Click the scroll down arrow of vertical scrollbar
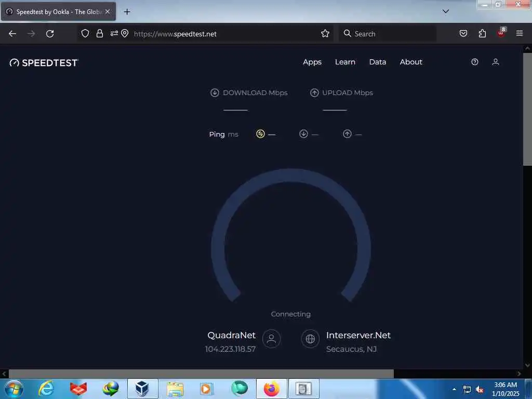This screenshot has height=399, width=532. point(527,365)
